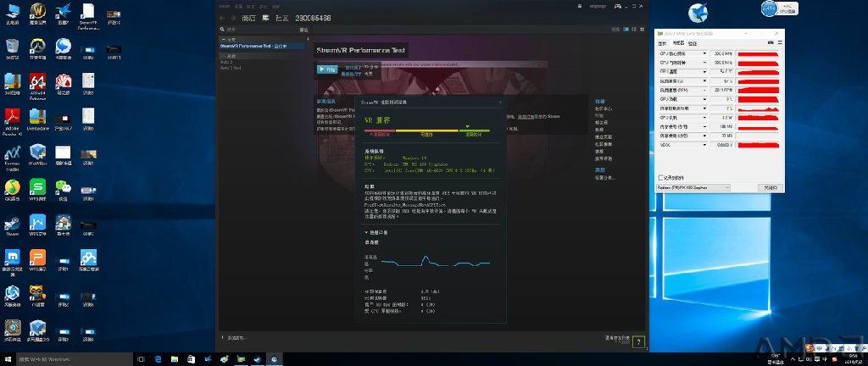
Task: Open the Radeon RX 480 GPU selector dropdown
Action: [693, 187]
